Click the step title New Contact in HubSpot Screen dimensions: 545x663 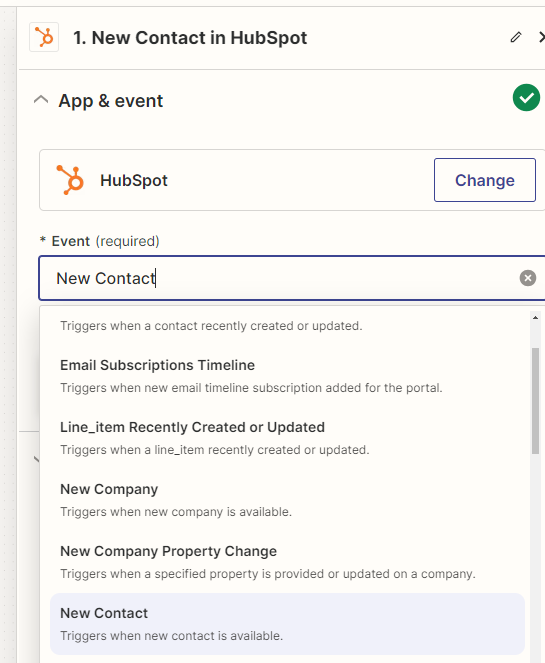point(190,38)
